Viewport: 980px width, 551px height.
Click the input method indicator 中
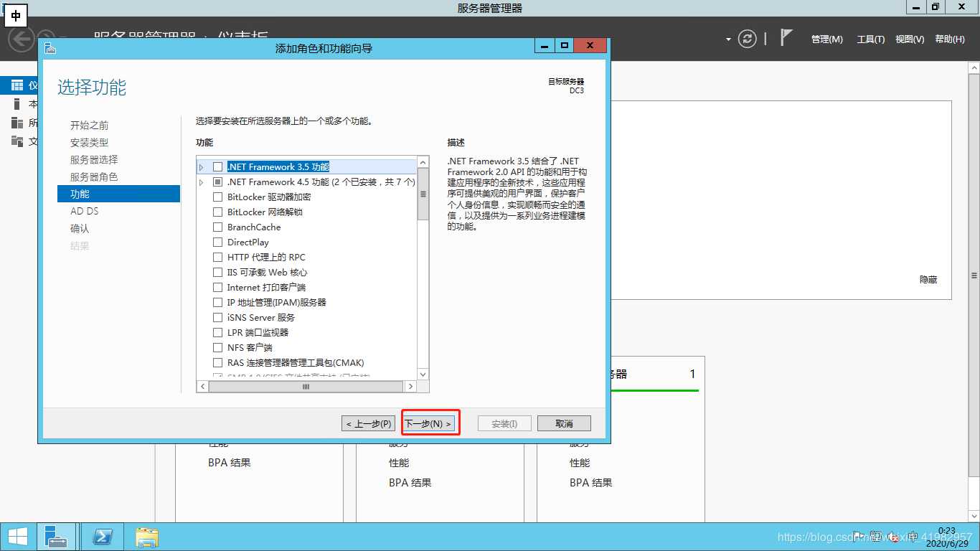[16, 15]
